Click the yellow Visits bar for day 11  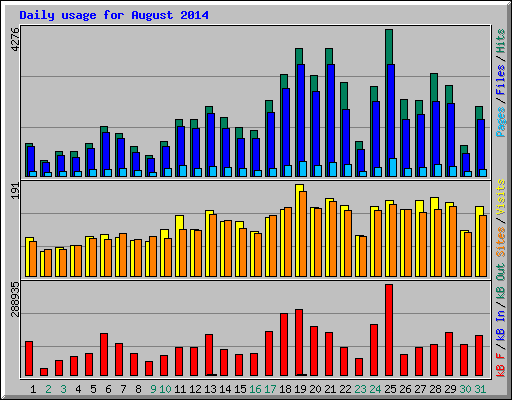[x=178, y=246]
